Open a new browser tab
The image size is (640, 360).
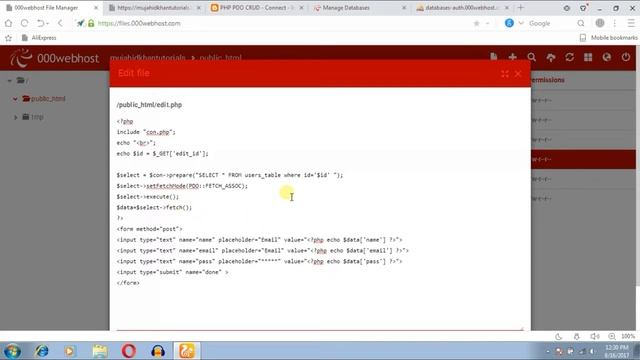click(520, 8)
